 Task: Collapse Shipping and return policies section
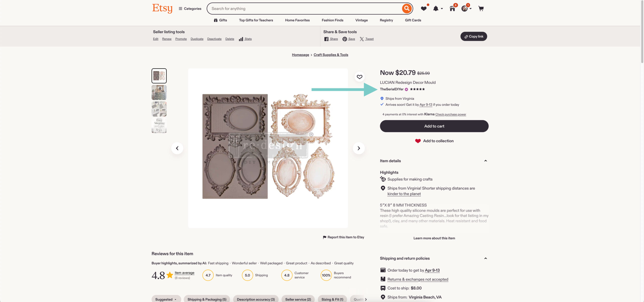click(486, 258)
